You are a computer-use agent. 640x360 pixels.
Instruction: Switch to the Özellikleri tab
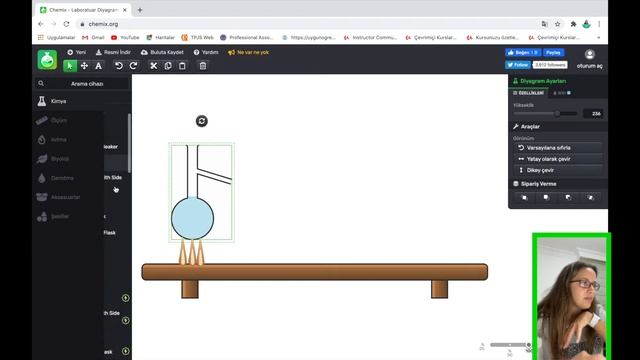(529, 93)
